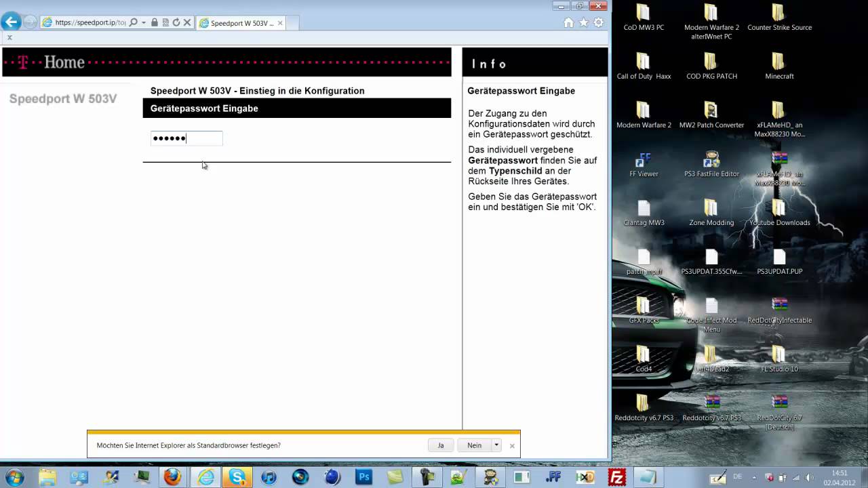Open the favorites star icon
The image size is (868, 488).
(x=583, y=22)
